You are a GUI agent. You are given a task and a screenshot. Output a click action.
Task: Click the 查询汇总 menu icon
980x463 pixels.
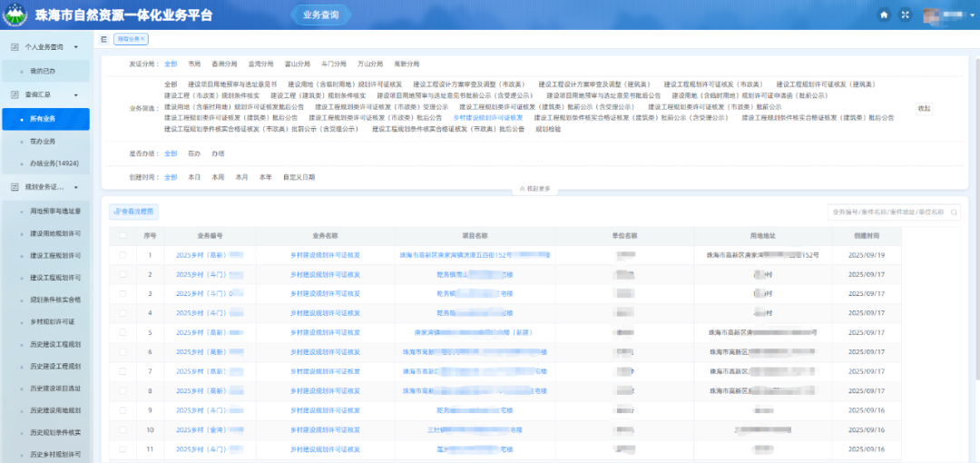15,94
